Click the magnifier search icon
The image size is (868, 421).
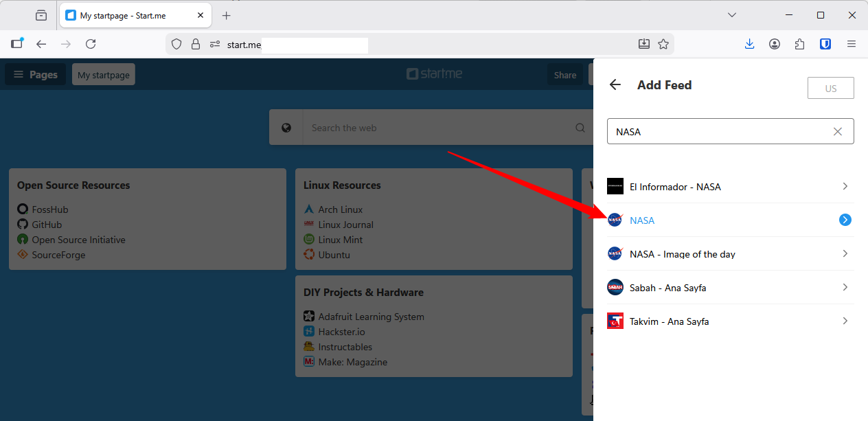580,127
